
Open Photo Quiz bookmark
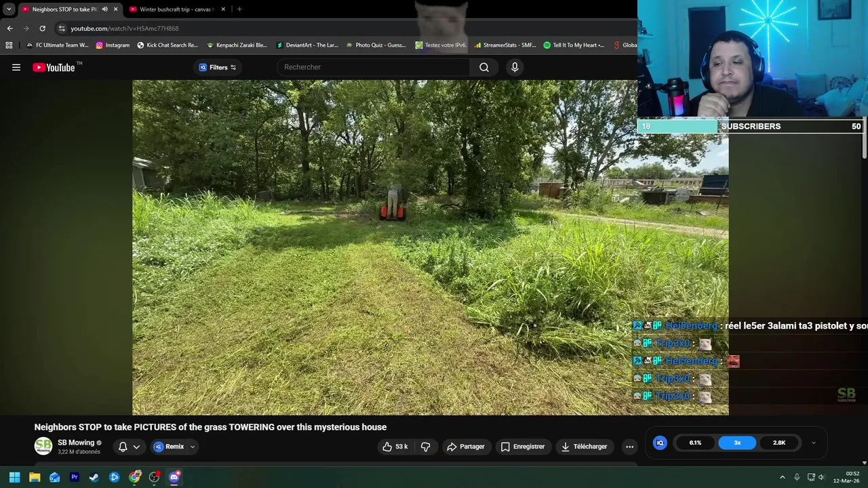click(376, 45)
